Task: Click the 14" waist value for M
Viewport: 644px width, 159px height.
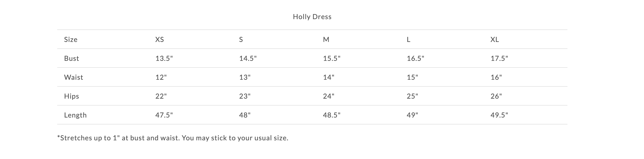Action: (328, 77)
